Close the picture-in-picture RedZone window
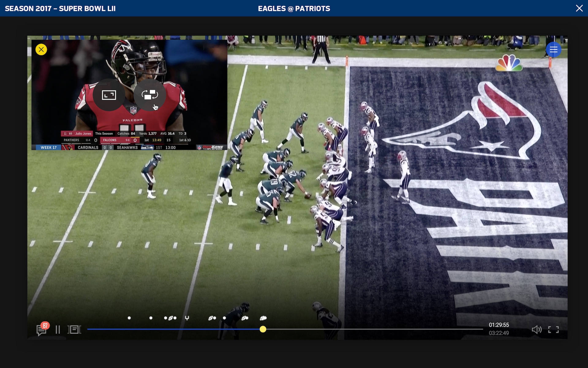The width and height of the screenshot is (588, 368). (x=41, y=49)
